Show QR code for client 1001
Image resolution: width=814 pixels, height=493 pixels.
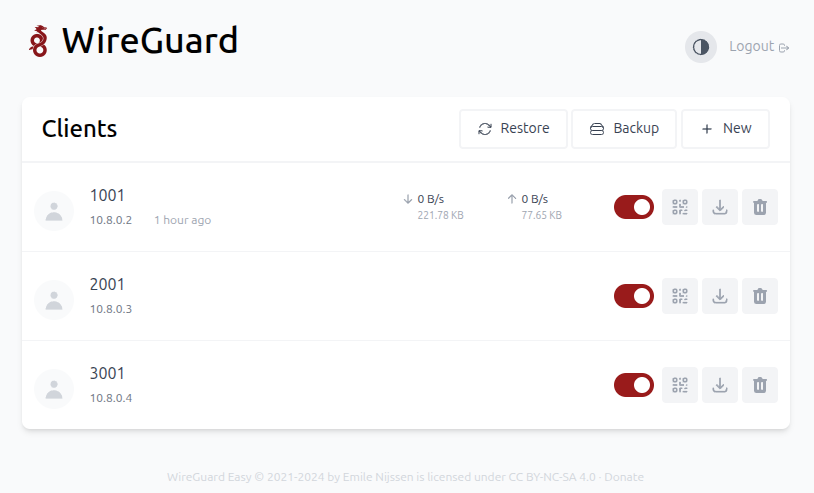(680, 207)
